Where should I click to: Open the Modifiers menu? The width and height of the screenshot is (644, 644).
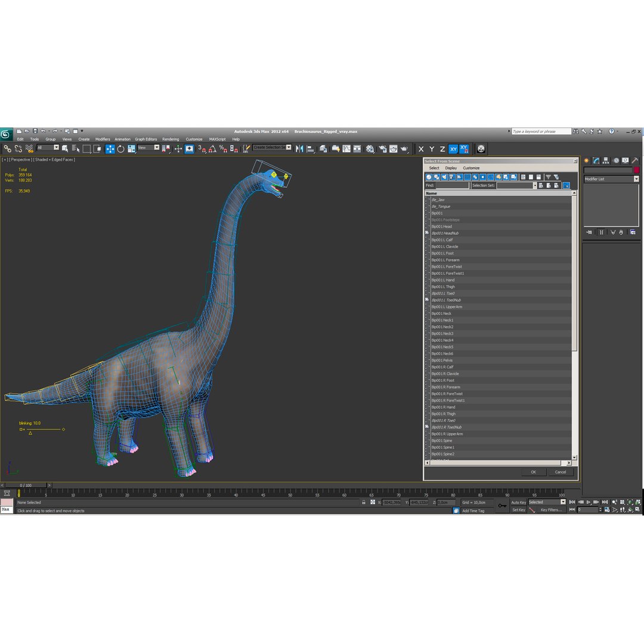(103, 139)
